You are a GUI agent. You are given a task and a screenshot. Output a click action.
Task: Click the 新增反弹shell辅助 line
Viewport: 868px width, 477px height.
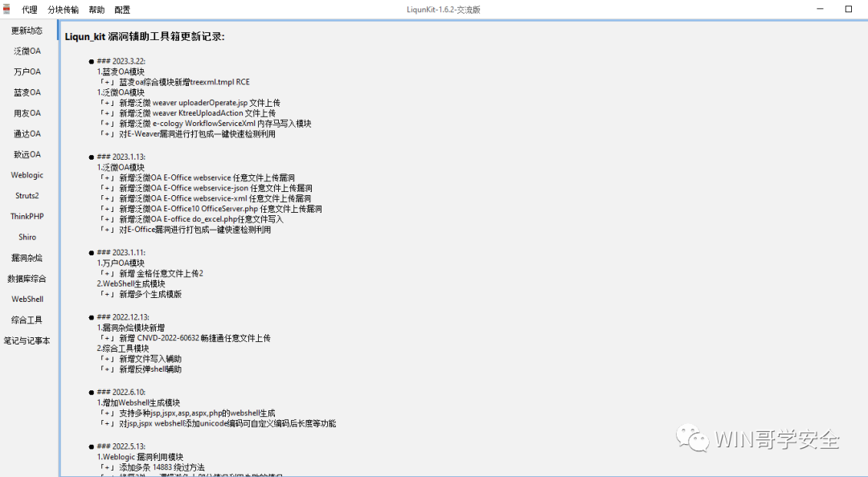coord(141,369)
